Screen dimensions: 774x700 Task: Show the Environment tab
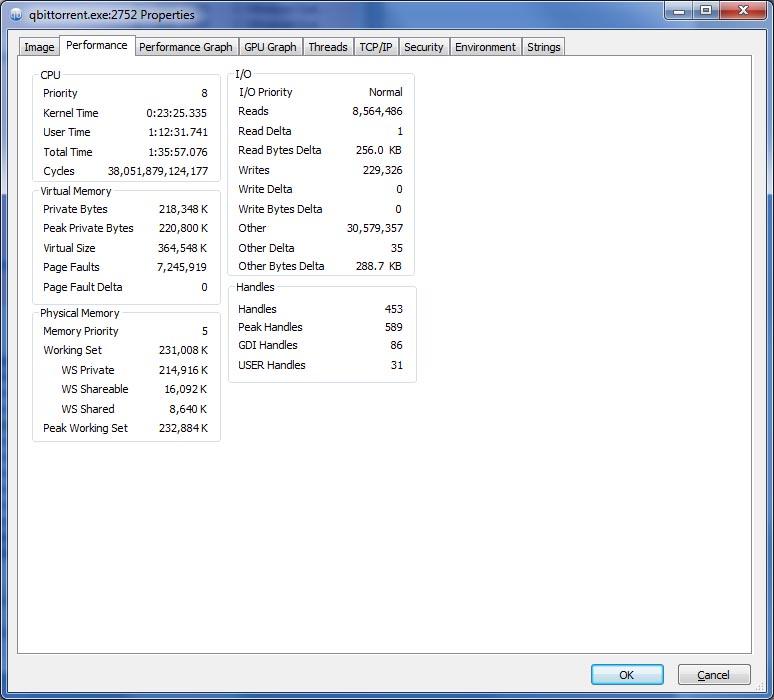(485, 47)
